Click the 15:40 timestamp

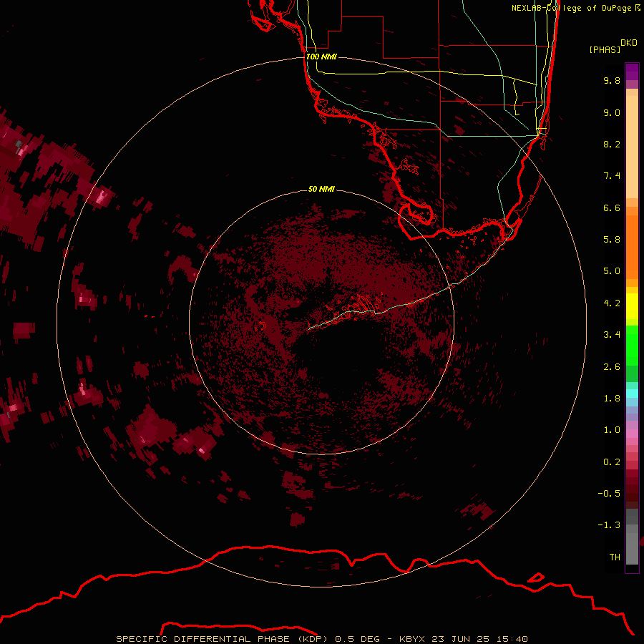pos(514,639)
